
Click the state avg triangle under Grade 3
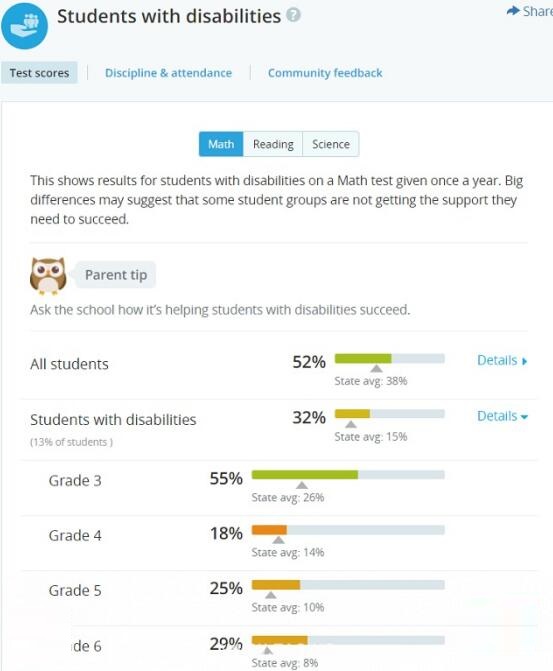click(302, 485)
